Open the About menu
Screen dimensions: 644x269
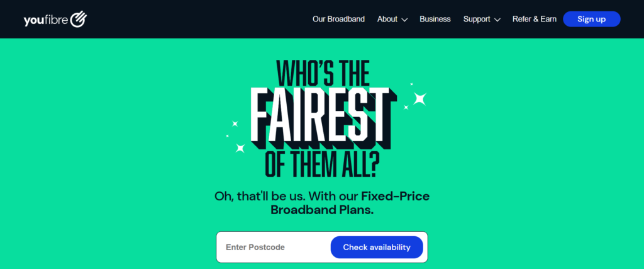(x=387, y=19)
